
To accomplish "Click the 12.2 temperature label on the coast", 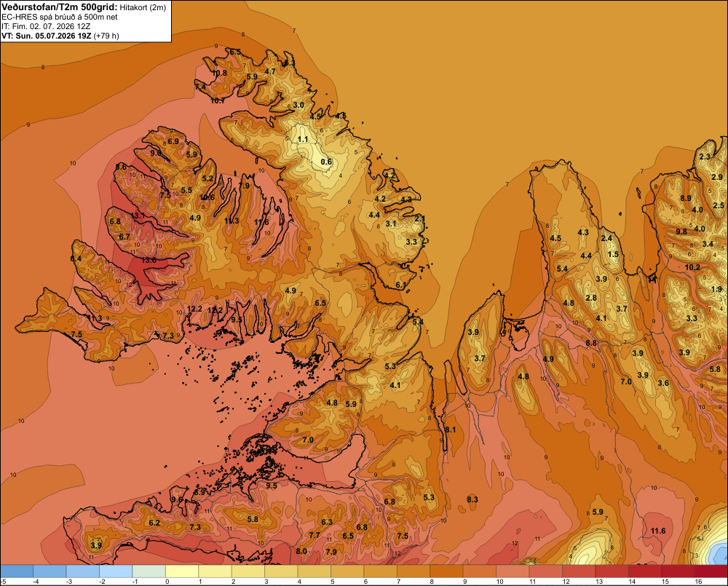I will 194,309.
